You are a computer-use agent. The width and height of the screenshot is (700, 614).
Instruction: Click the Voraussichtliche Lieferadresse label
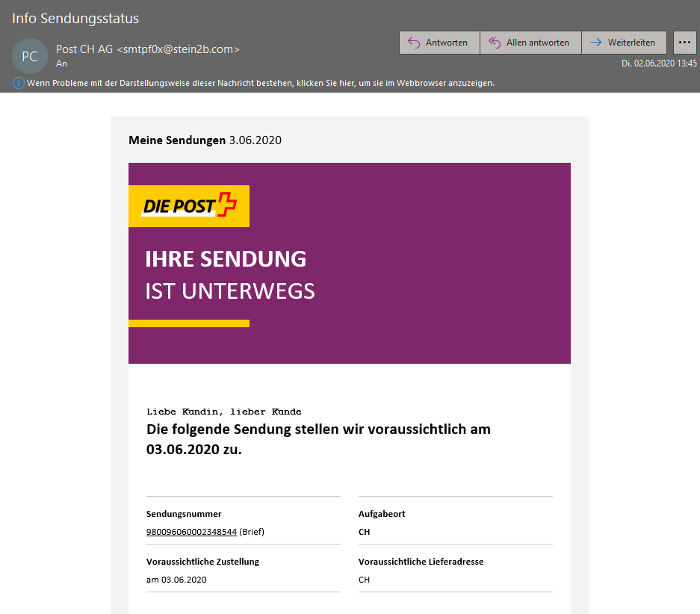tap(421, 562)
